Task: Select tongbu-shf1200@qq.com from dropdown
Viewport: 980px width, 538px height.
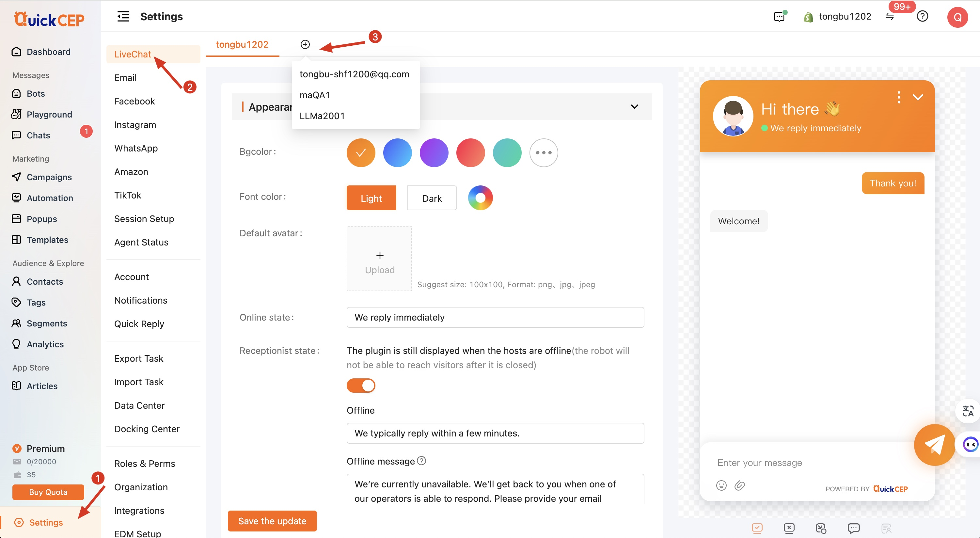Action: [x=355, y=74]
